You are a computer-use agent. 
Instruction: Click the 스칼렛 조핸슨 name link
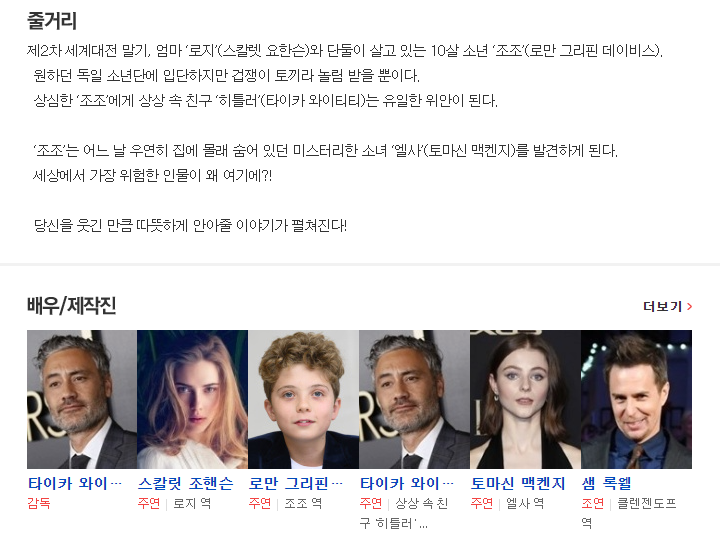(x=186, y=483)
